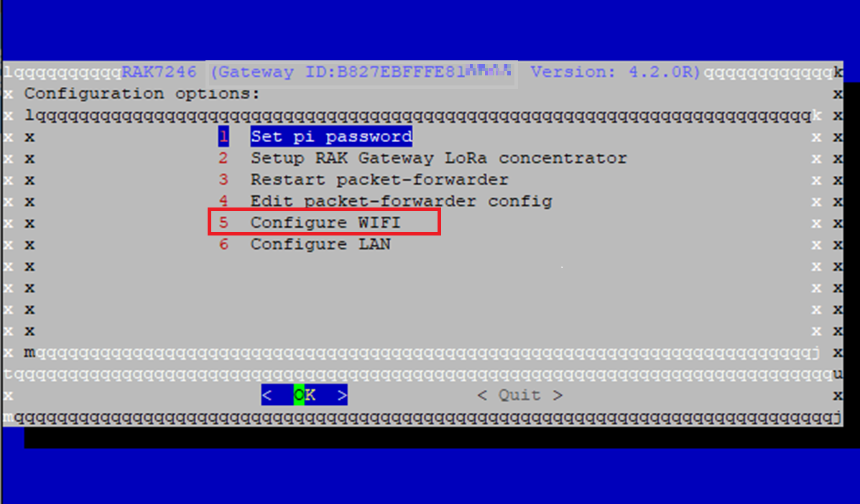This screenshot has height=504, width=860.
Task: Select Restart packet-forwarder entry
Action: pyautogui.click(x=379, y=179)
